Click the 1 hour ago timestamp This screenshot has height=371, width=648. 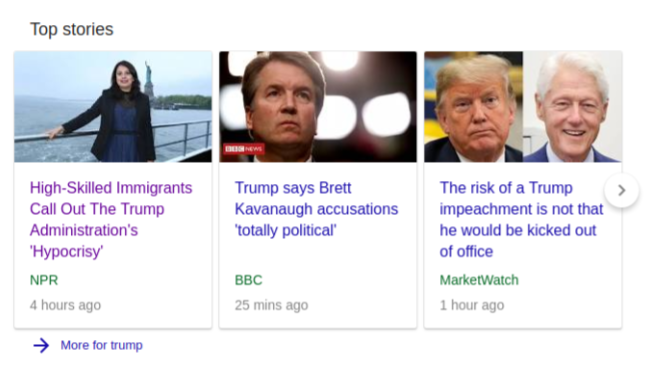tap(472, 305)
